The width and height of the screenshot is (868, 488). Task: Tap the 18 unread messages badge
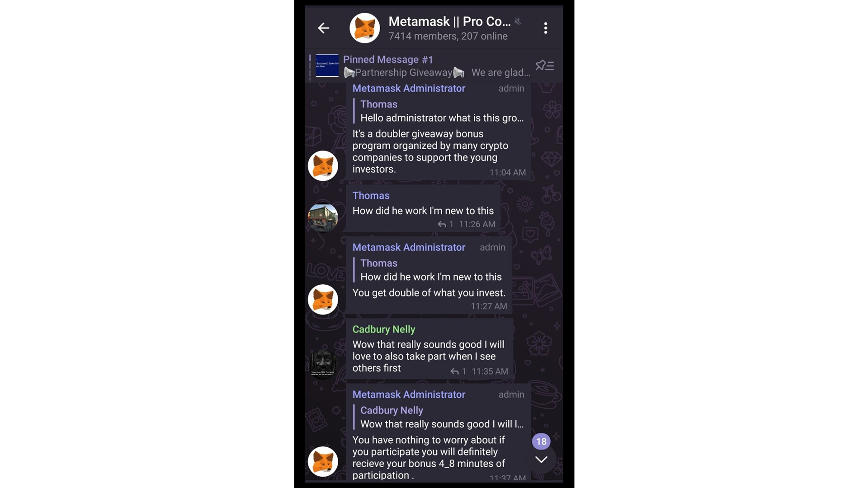click(541, 441)
